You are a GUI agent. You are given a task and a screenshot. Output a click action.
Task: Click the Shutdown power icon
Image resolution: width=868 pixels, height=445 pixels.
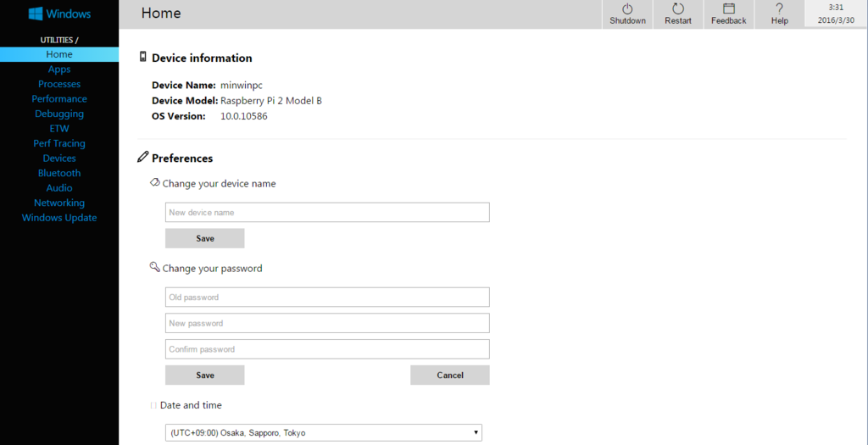click(x=627, y=8)
